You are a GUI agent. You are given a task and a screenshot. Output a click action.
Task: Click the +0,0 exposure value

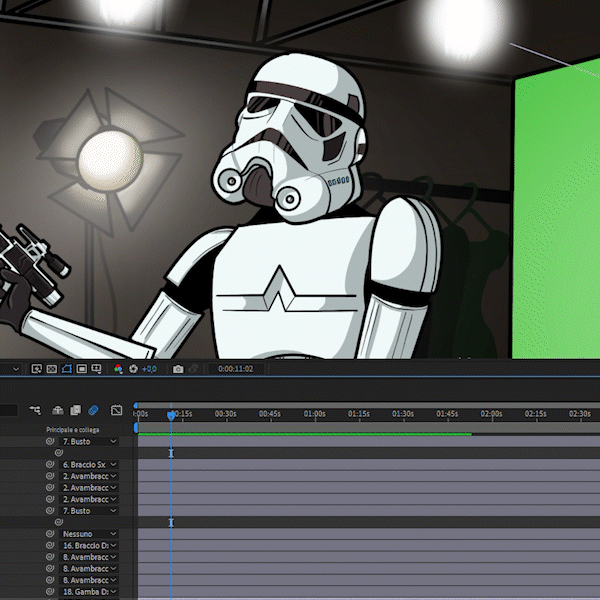click(x=149, y=369)
